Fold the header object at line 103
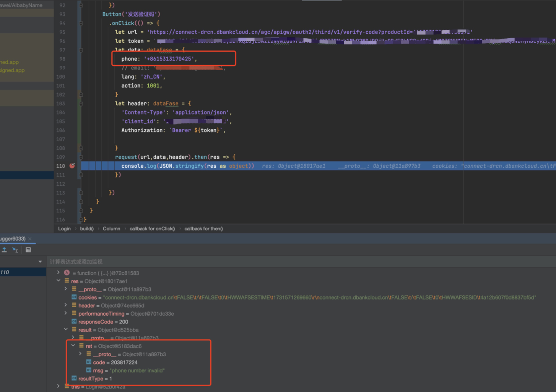The height and width of the screenshot is (392, 556). pos(81,104)
